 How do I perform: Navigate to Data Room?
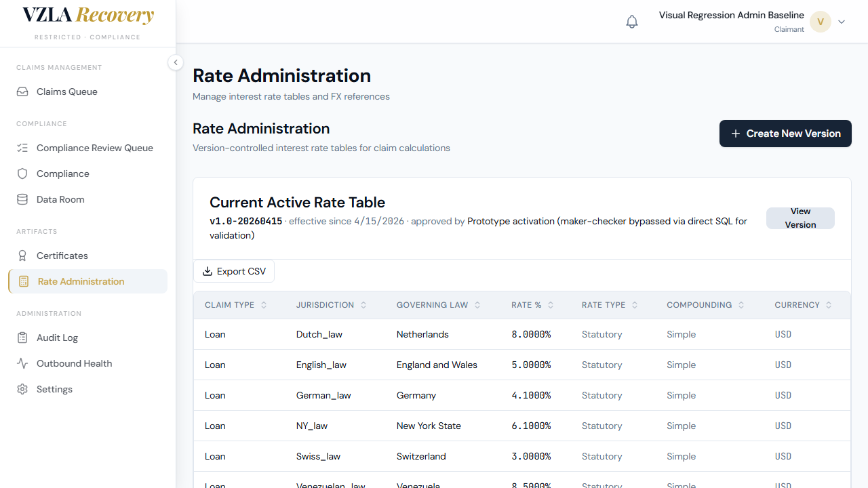point(87,199)
